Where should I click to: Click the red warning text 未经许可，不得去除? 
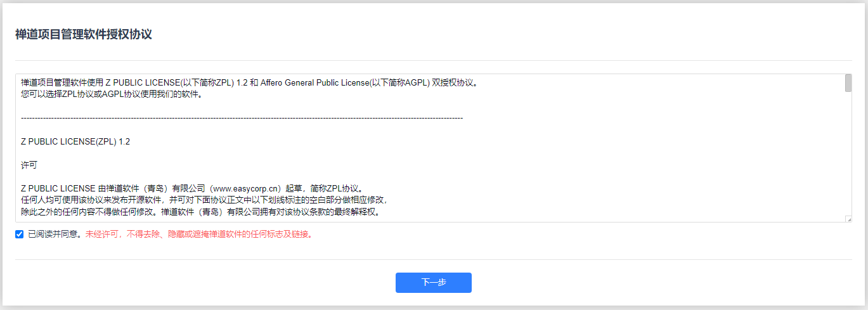point(124,234)
